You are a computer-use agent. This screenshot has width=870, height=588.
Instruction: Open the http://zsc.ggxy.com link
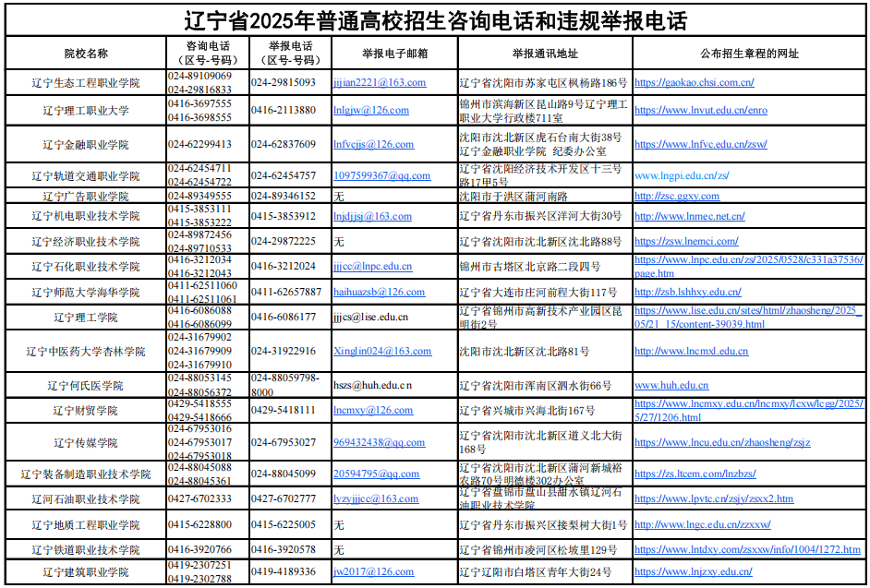[677, 196]
